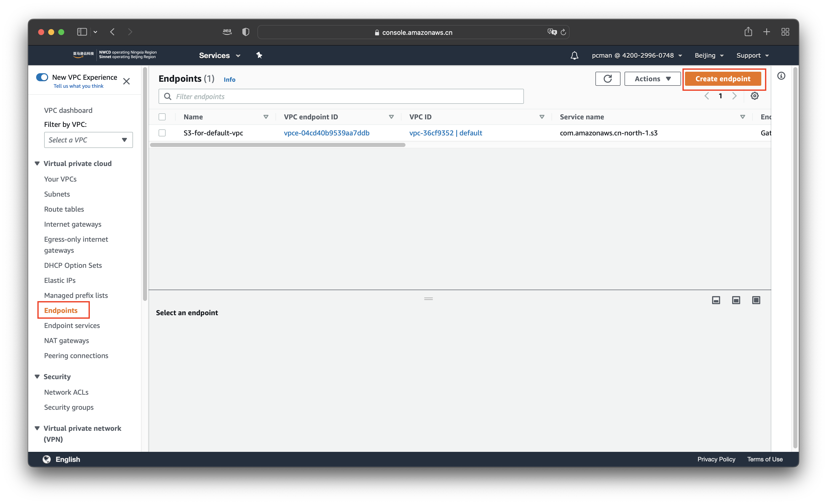This screenshot has width=827, height=504.
Task: Go to VPC dashboard
Action: pyautogui.click(x=68, y=110)
